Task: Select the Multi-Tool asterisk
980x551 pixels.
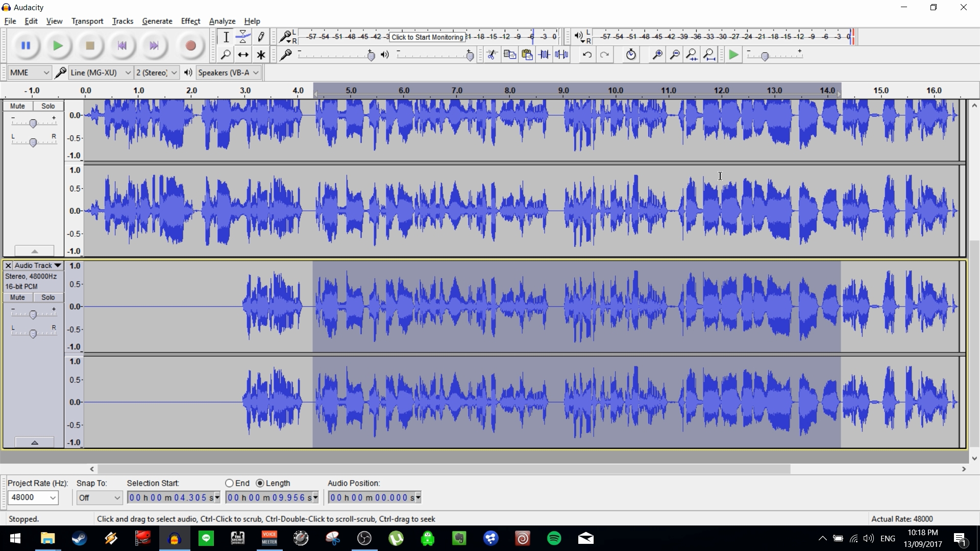Action: [261, 55]
